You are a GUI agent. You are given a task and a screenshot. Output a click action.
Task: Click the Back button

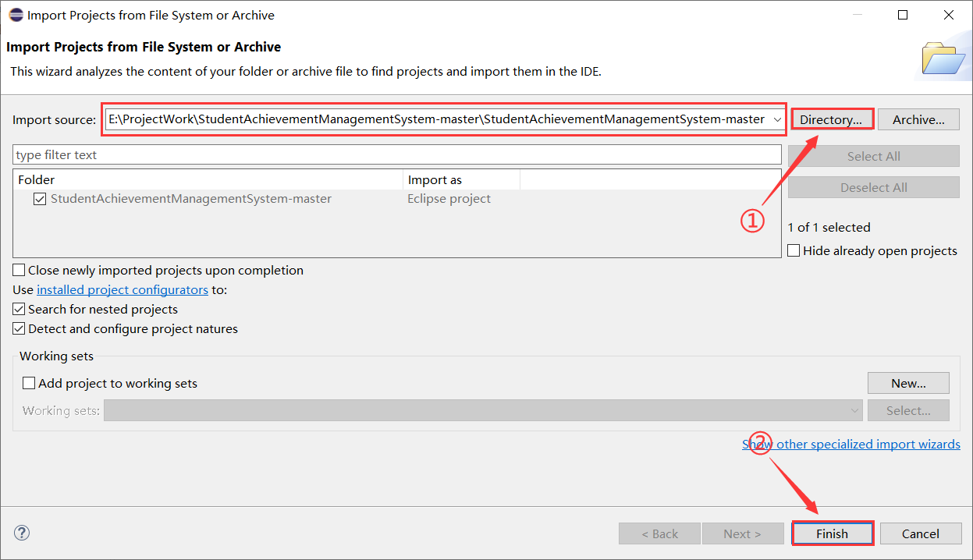660,533
